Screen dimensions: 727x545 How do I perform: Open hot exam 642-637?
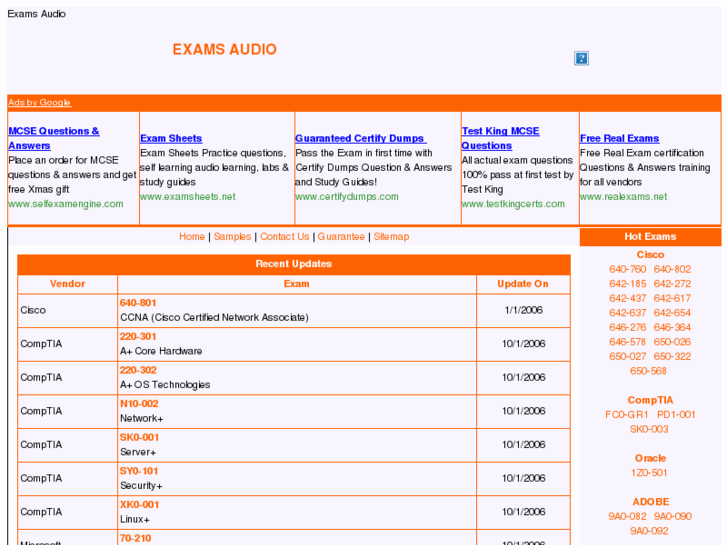[x=628, y=313]
